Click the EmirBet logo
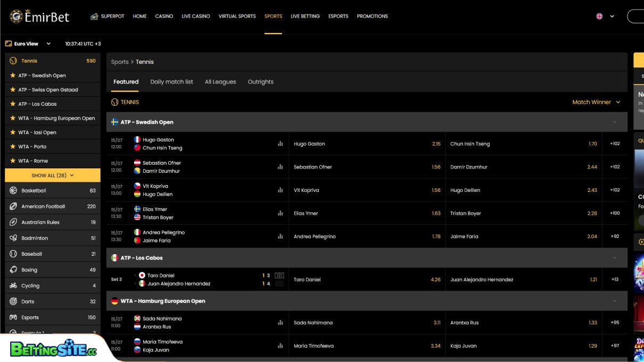This screenshot has width=644, height=362. tap(39, 16)
